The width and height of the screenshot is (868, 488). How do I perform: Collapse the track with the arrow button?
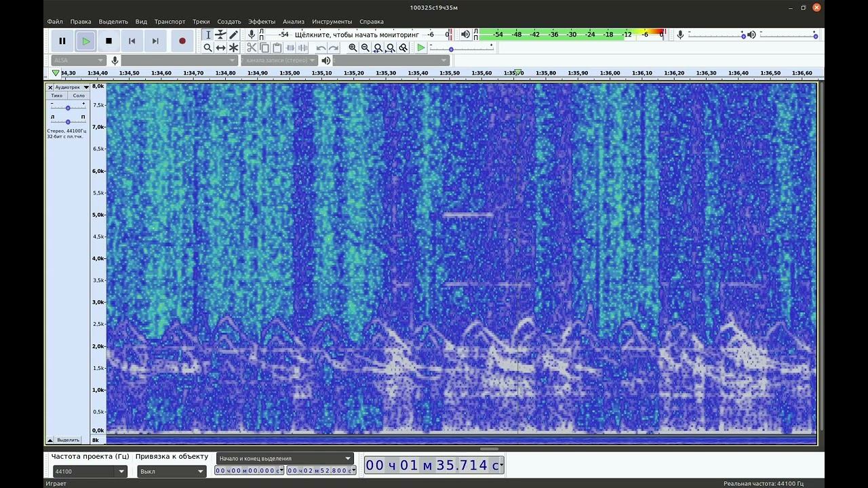pyautogui.click(x=50, y=440)
